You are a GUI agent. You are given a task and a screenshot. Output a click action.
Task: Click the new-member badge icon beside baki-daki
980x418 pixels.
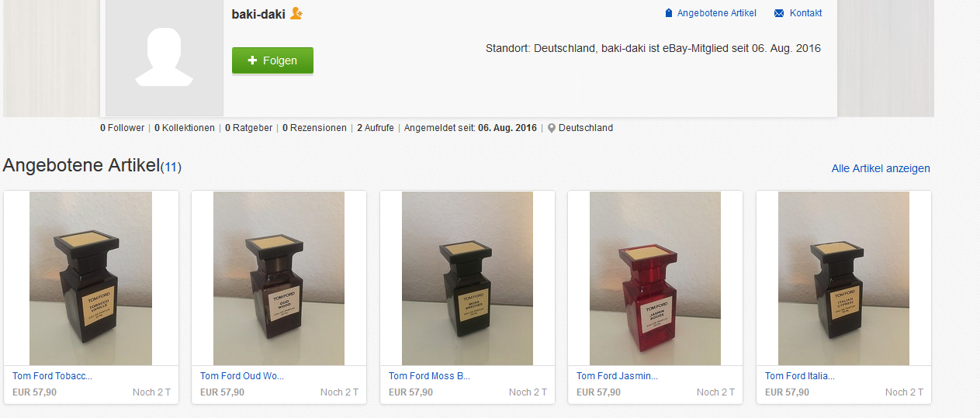click(296, 14)
